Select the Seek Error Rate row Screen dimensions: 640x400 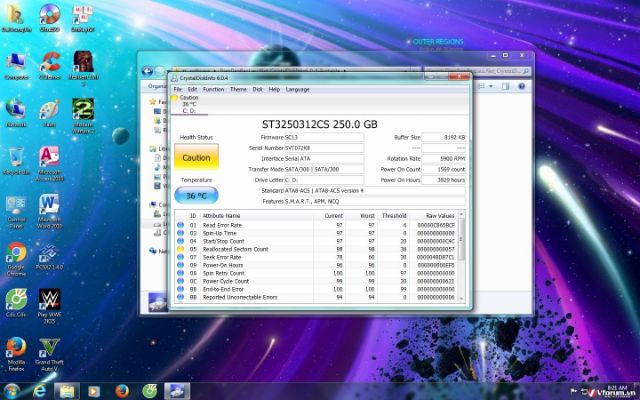(x=316, y=257)
